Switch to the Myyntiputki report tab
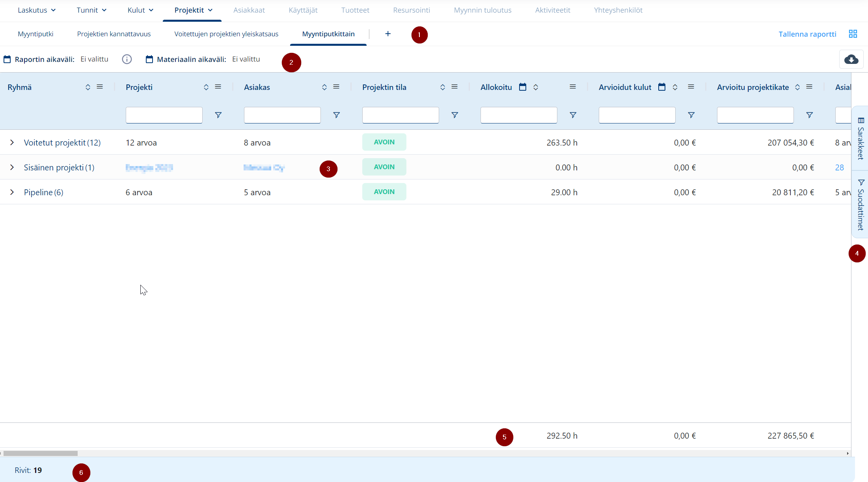This screenshot has width=868, height=482. (35, 34)
